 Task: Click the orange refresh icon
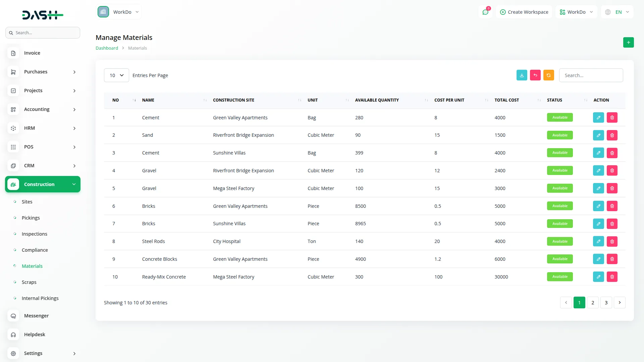tap(548, 75)
